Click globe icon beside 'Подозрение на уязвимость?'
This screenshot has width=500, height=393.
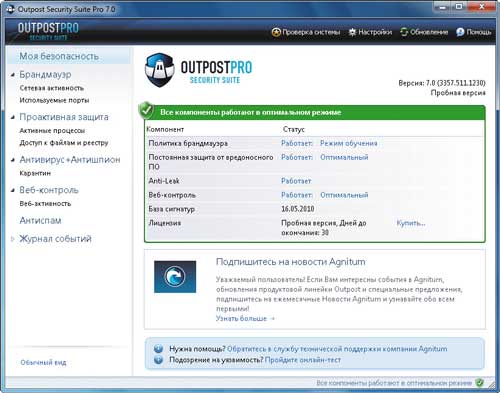click(x=159, y=360)
